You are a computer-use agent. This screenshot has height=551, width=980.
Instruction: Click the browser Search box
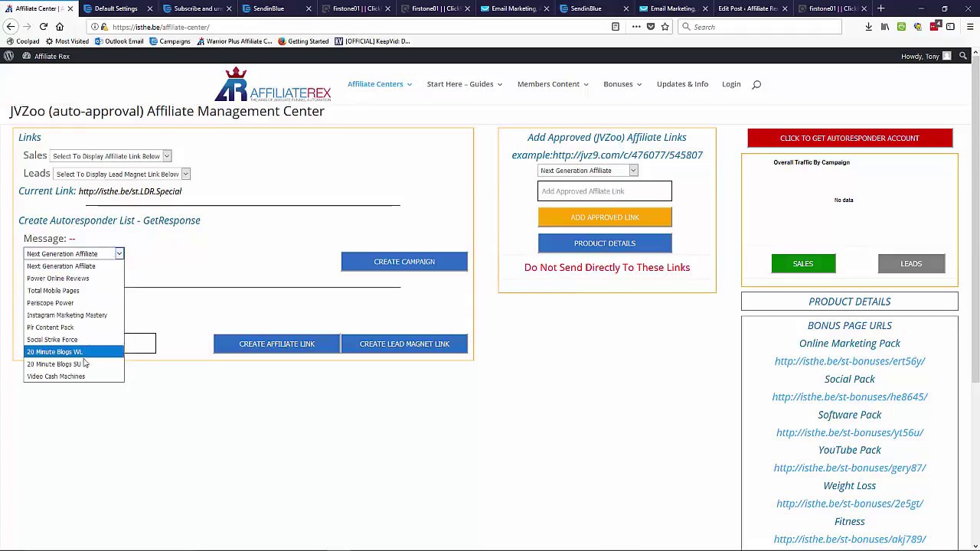[x=759, y=27]
